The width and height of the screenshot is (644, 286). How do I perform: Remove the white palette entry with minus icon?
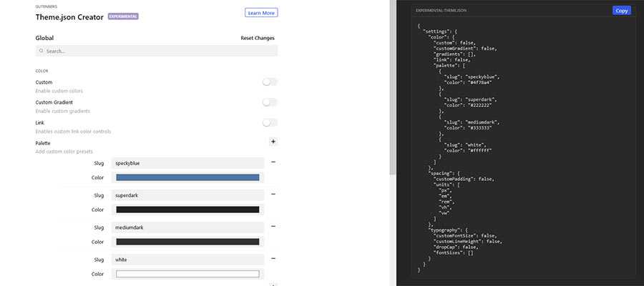pyautogui.click(x=273, y=259)
